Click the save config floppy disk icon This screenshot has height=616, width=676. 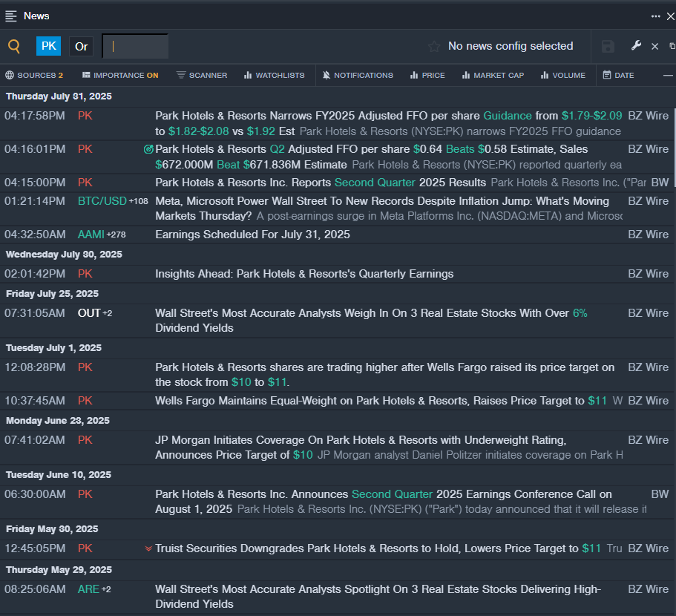(608, 46)
